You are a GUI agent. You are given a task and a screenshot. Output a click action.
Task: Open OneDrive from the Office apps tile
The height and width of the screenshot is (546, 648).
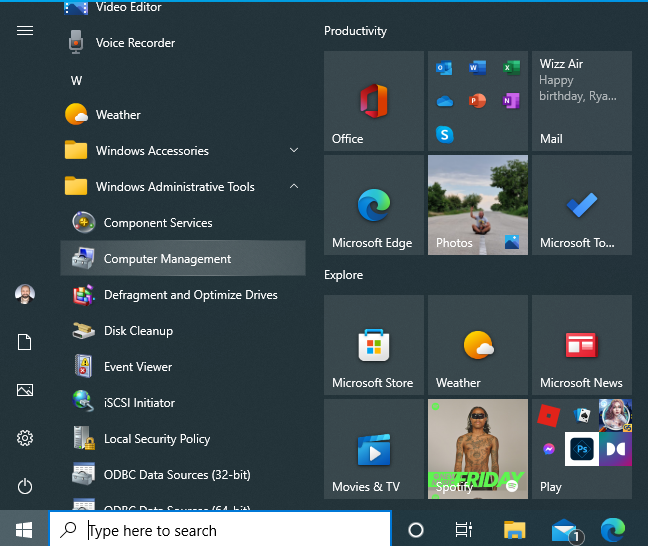[x=444, y=101]
